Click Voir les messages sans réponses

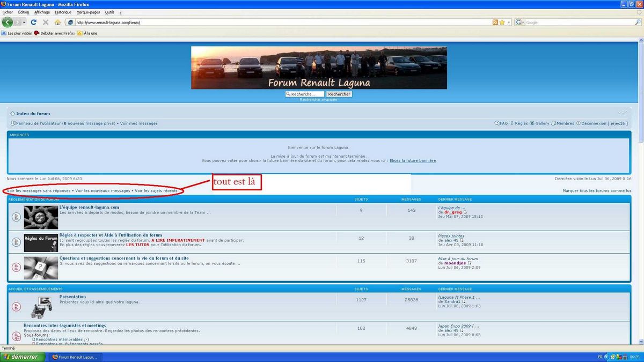click(39, 190)
